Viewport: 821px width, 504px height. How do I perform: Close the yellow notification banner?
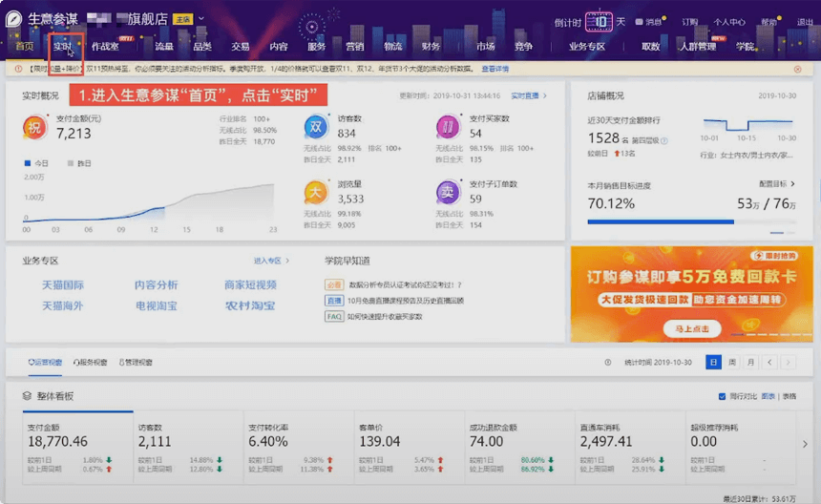coord(797,69)
